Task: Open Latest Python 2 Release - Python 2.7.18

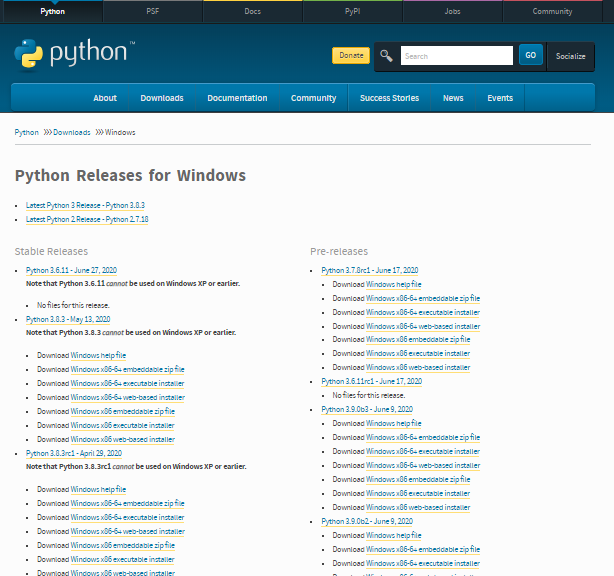Action: (x=87, y=218)
